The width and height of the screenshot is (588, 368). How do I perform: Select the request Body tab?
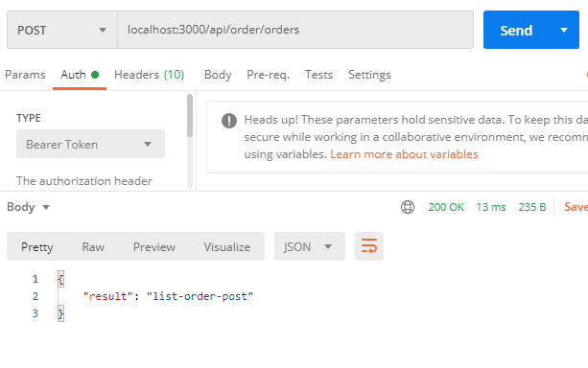click(218, 75)
